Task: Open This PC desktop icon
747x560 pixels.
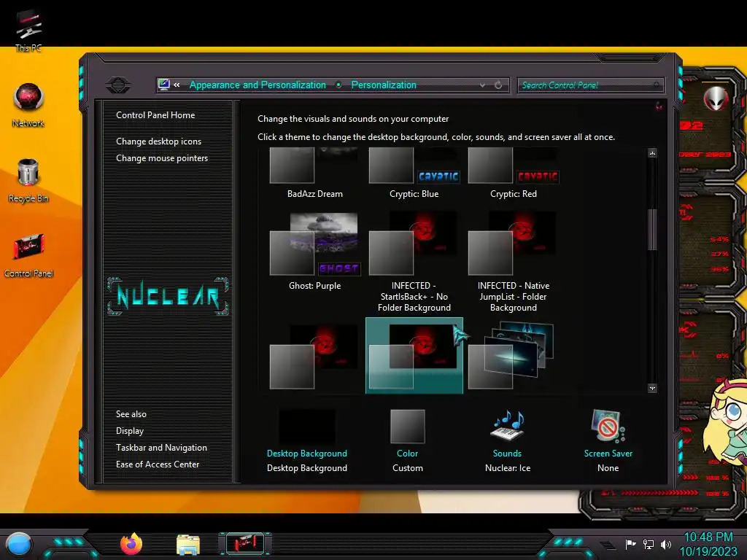Action: click(28, 31)
